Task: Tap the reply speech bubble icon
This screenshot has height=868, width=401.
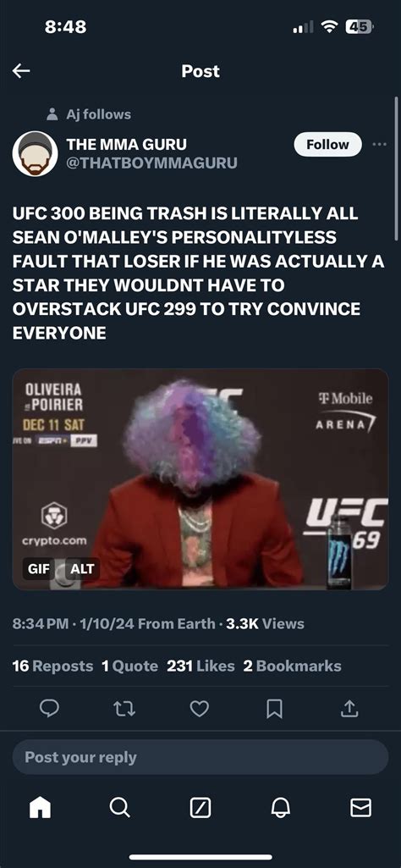Action: [x=49, y=709]
